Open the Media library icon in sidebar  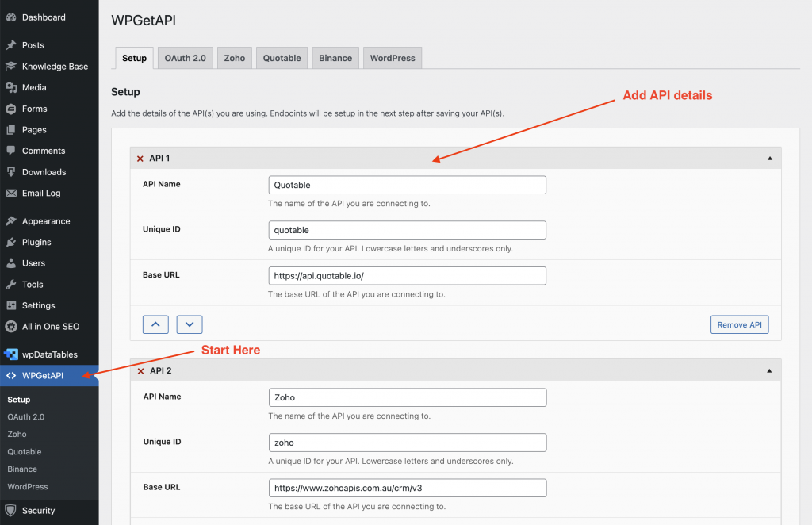[11, 87]
